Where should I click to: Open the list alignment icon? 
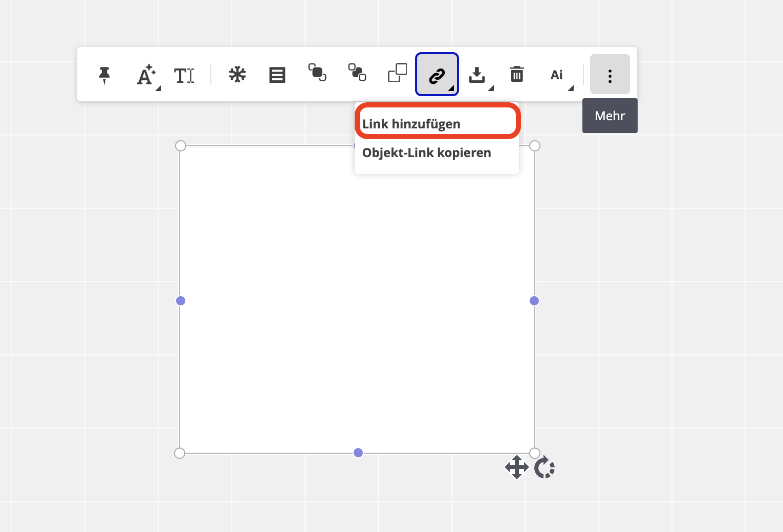(x=277, y=74)
